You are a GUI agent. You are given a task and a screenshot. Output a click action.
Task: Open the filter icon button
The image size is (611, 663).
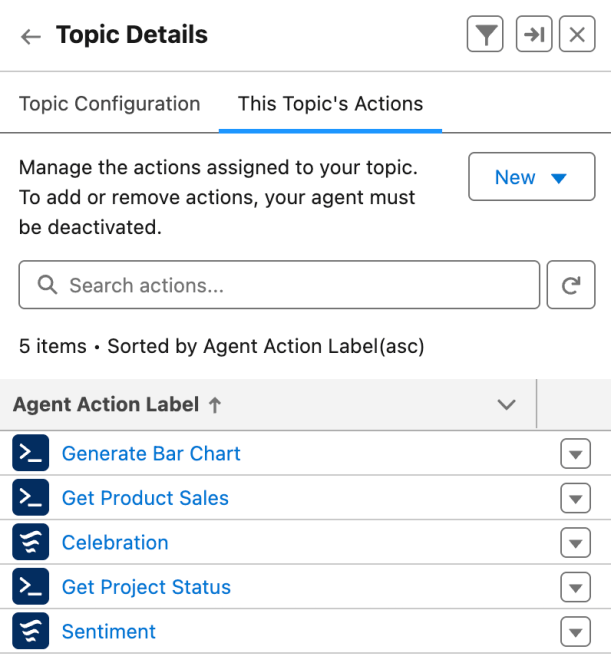point(485,35)
